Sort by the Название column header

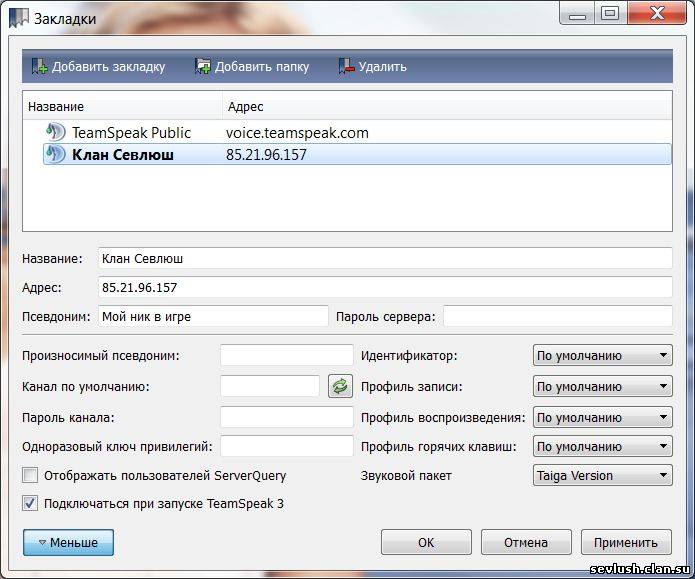(122, 106)
